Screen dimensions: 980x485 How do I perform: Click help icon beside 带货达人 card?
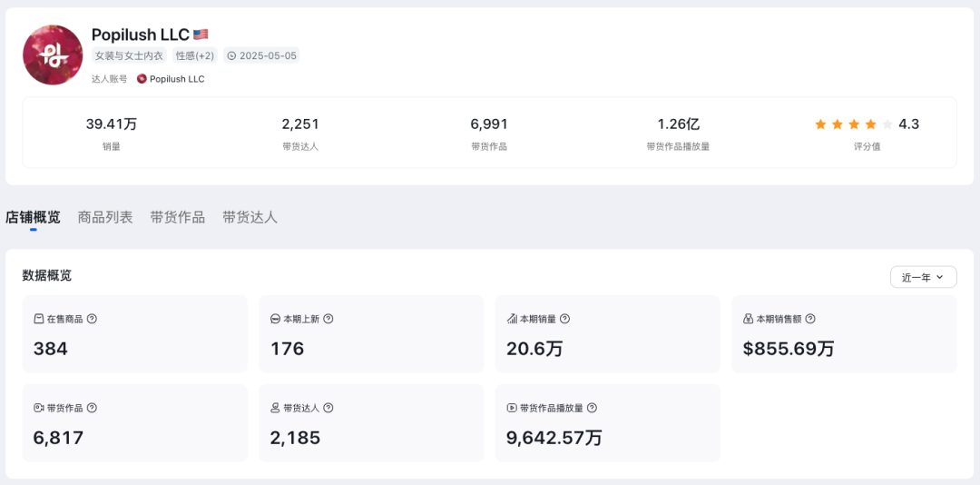tap(328, 408)
